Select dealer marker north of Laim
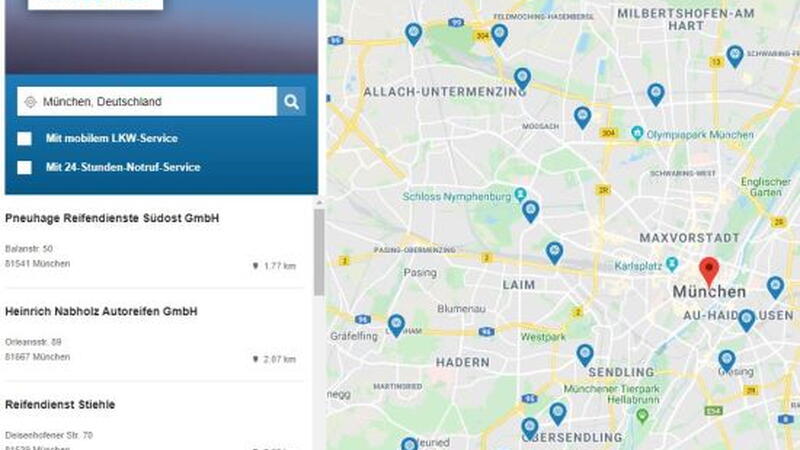This screenshot has width=800, height=450. tap(554, 253)
